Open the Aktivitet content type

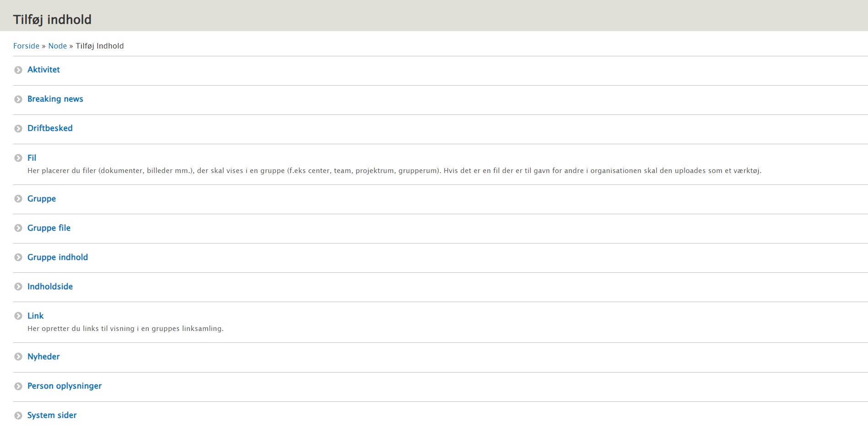click(43, 70)
